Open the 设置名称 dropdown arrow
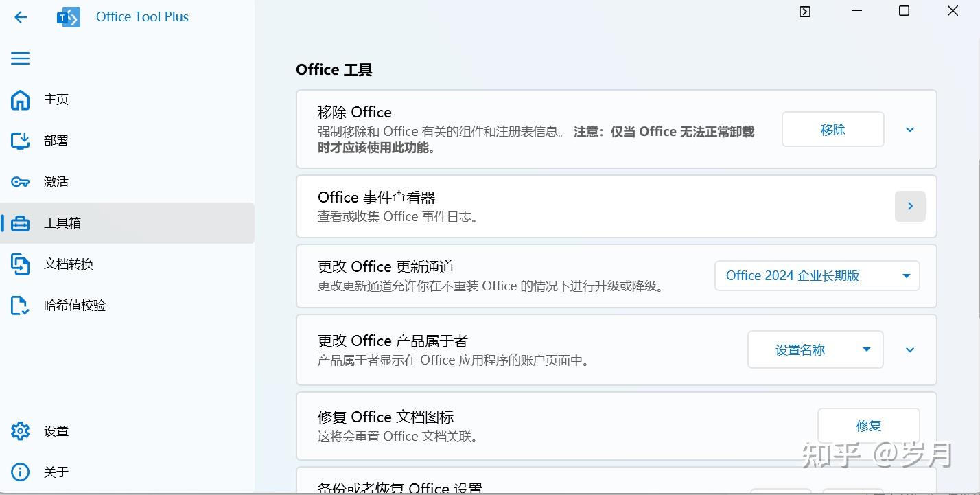Image resolution: width=980 pixels, height=495 pixels. [867, 350]
